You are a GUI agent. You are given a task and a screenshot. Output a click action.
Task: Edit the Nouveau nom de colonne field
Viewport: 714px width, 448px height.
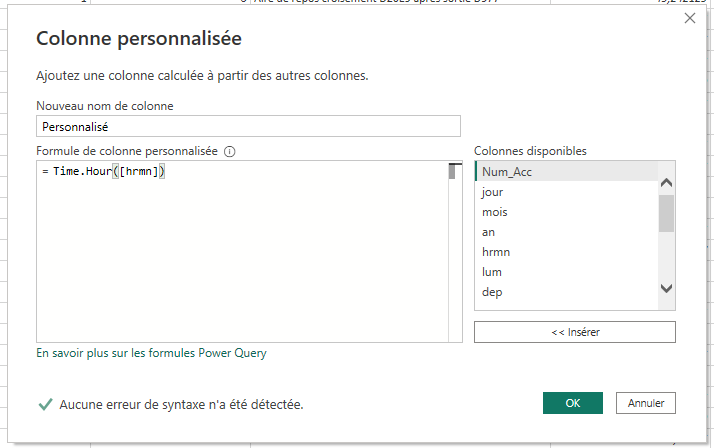point(248,126)
